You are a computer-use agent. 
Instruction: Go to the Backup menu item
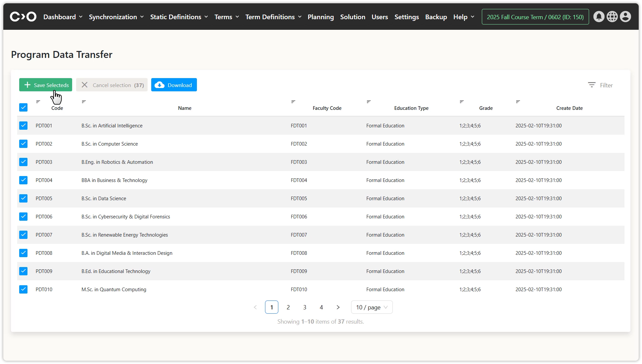(x=436, y=17)
